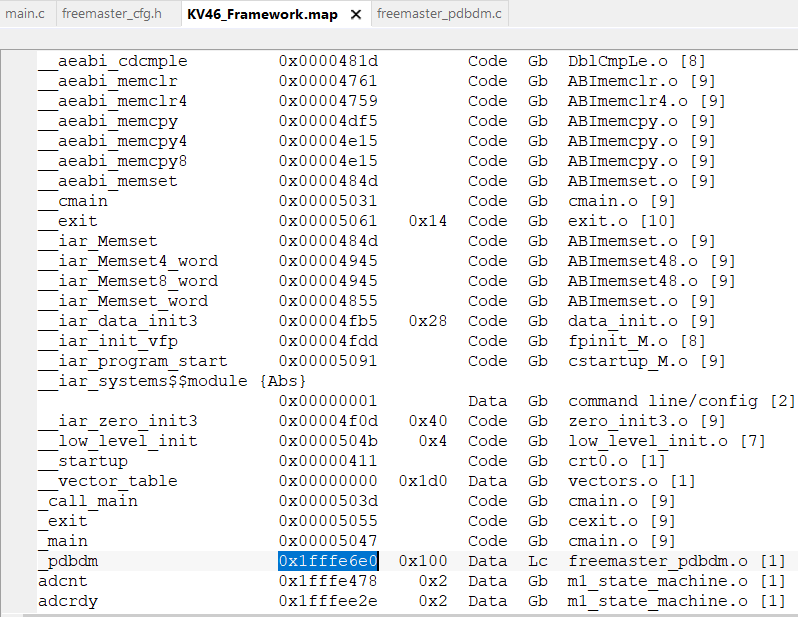Click zero_init3.o [9] object name
This screenshot has width=798, height=617.
pyautogui.click(x=647, y=421)
